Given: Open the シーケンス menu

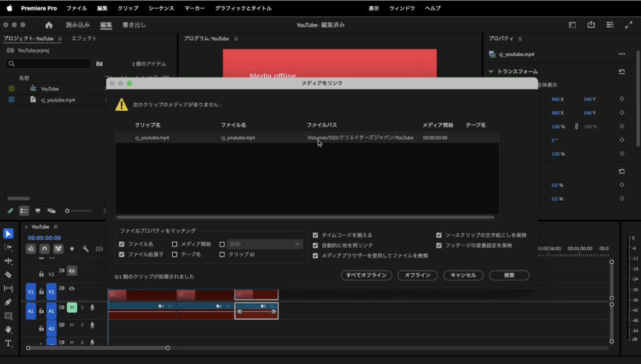Looking at the screenshot, I should (162, 8).
